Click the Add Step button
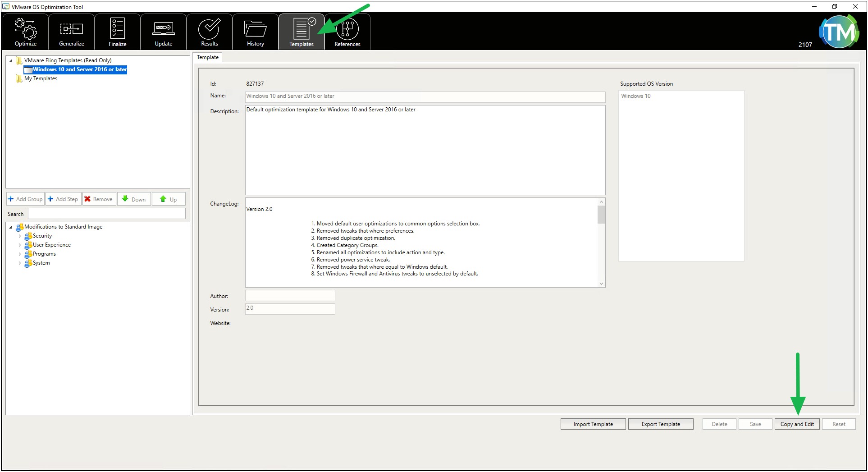Screen dimensions: 868x472 point(63,199)
